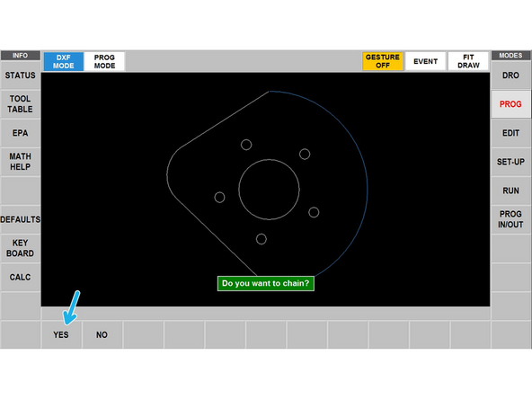Select the PROG mode in MODES column

tap(510, 104)
